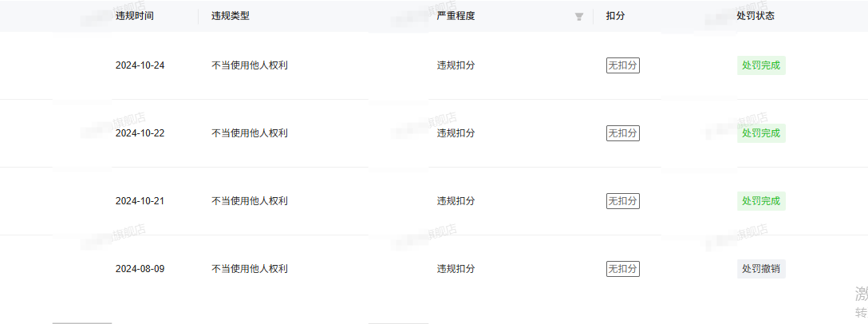Click the 2024-10-21 violation date
868x324 pixels.
click(x=140, y=201)
